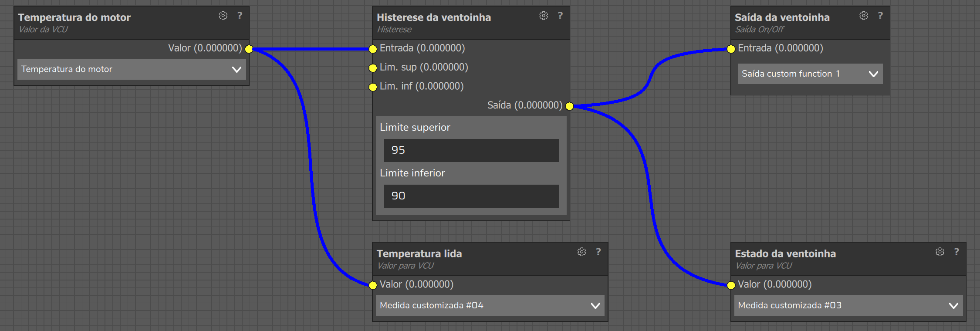
Task: Click the Saída (0.000000) output label
Action: (525, 105)
